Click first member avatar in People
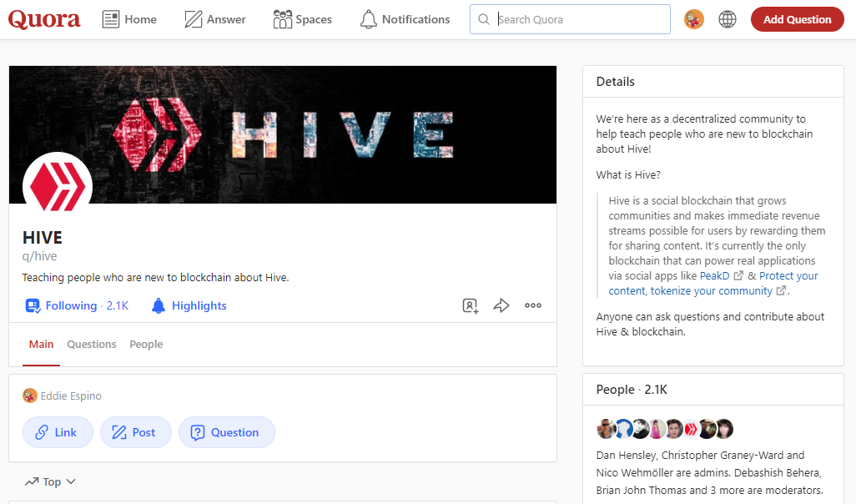Screen dimensions: 856x504 [x=606, y=429]
